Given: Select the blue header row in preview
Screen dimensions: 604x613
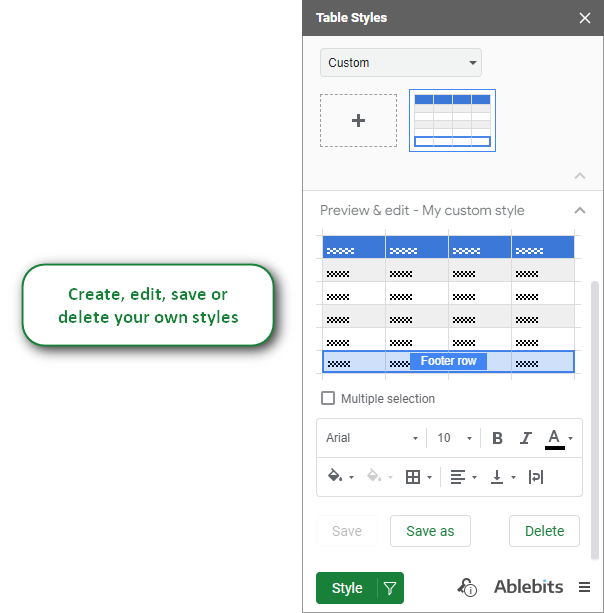Looking at the screenshot, I should pos(448,247).
